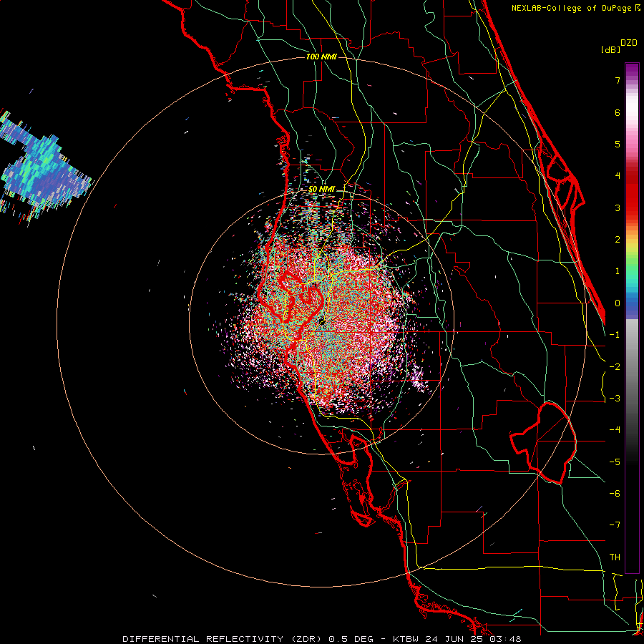644x644 pixels.
Task: Click the 0 value on the color scale
Action: coord(618,303)
